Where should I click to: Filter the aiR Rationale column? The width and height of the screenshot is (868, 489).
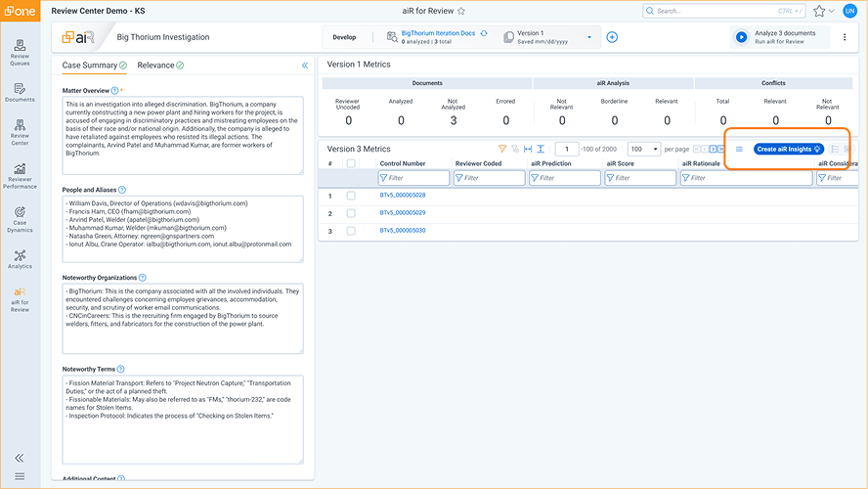(746, 178)
